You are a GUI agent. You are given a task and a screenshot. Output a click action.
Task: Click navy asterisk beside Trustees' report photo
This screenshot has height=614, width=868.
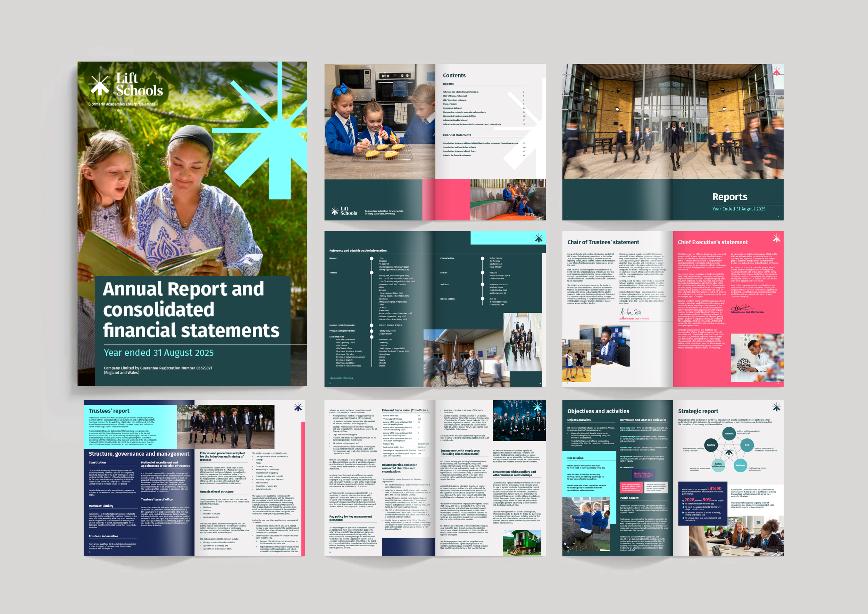(298, 407)
